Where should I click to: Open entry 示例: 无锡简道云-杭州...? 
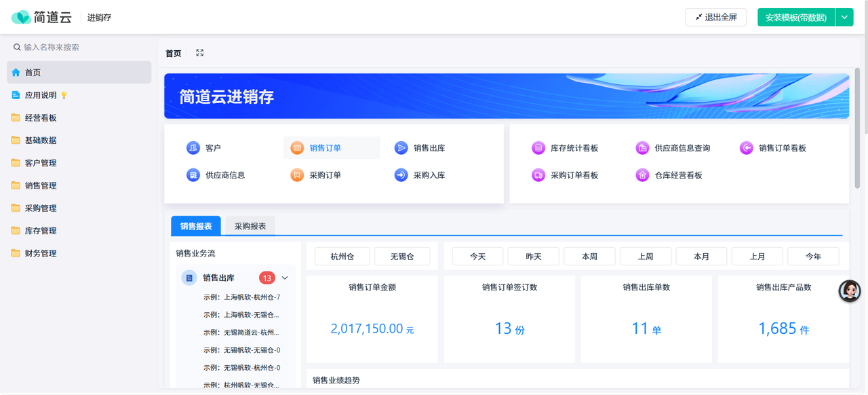coord(241,333)
